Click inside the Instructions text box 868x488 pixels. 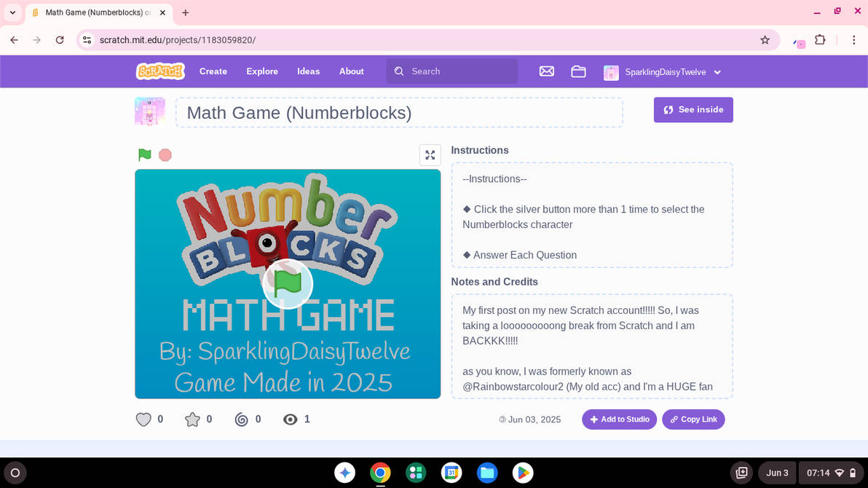click(x=592, y=215)
